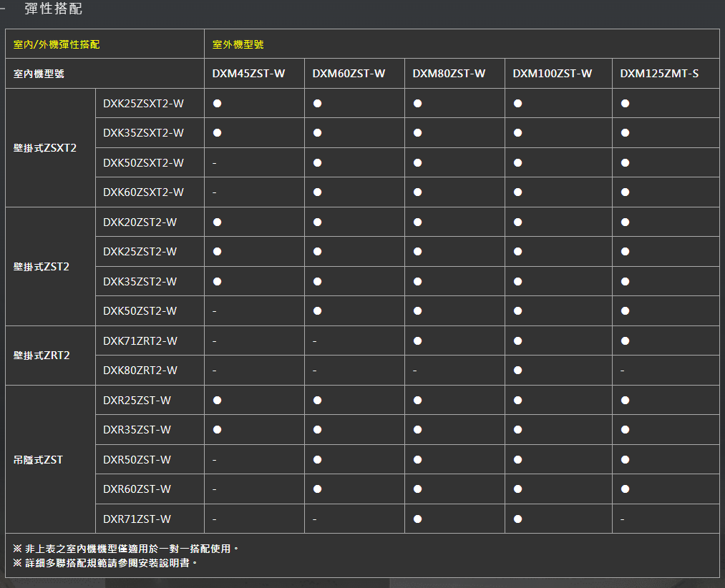725x588 pixels.
Task: Click the dash for DXK80ZRT2-W under DXM125ZMT-S
Action: click(623, 371)
